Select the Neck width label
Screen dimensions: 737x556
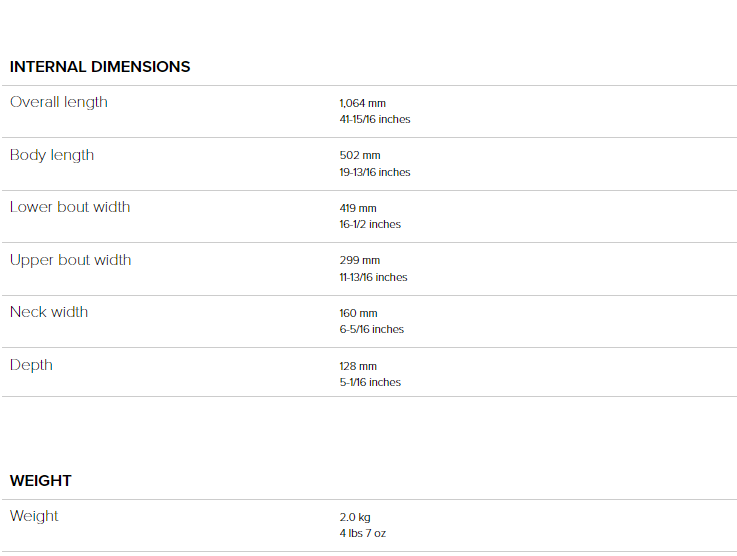[x=49, y=312]
